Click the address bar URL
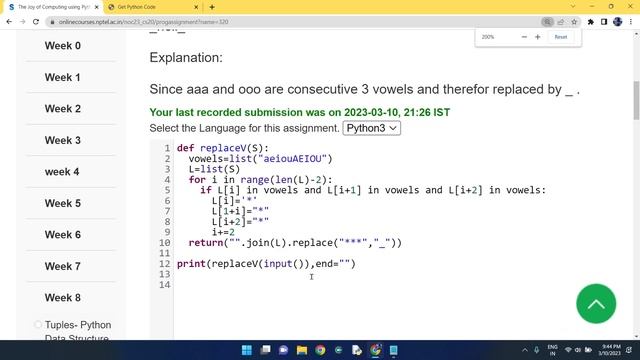This screenshot has width=640, height=360. [x=143, y=22]
